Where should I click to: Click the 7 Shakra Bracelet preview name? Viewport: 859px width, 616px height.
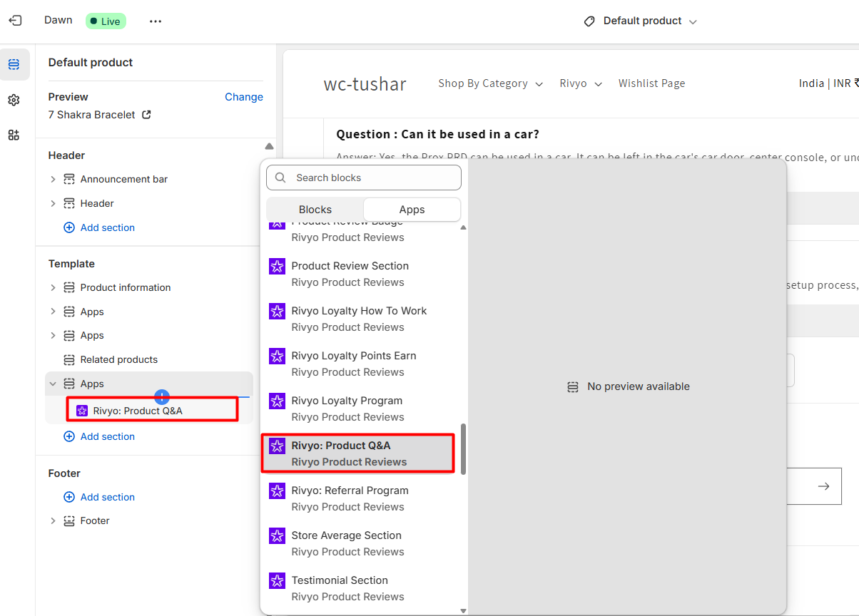point(91,114)
